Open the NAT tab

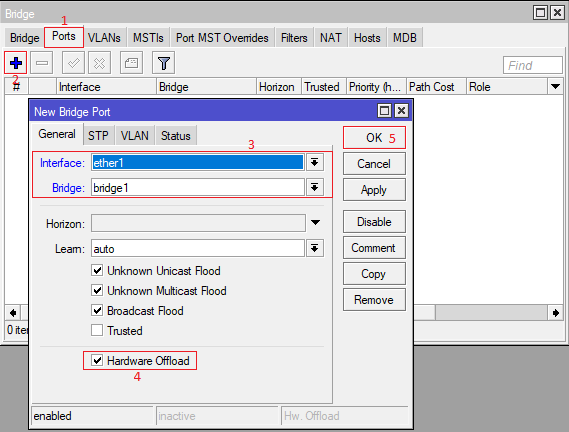tap(331, 38)
